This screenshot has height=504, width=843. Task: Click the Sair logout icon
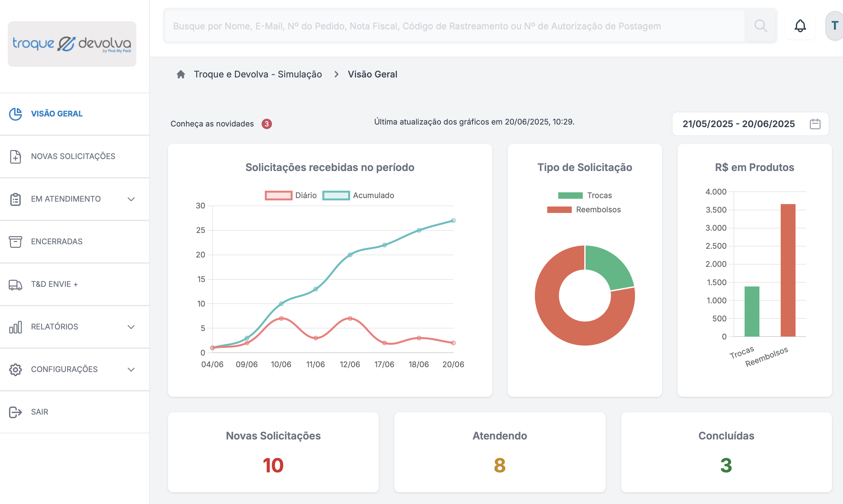(15, 412)
